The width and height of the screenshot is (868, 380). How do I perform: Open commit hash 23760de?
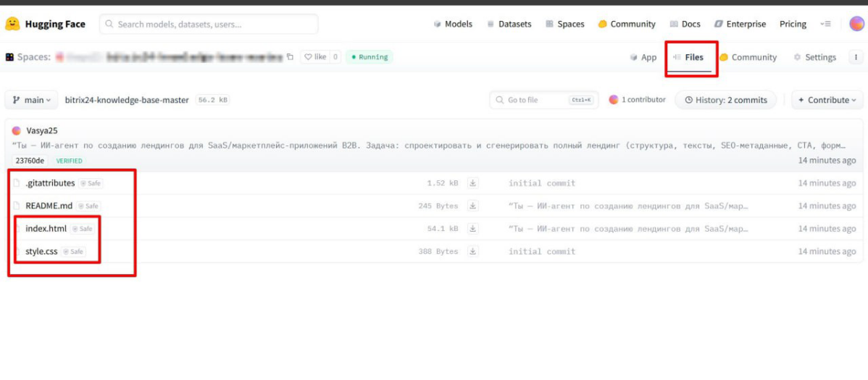tap(30, 161)
